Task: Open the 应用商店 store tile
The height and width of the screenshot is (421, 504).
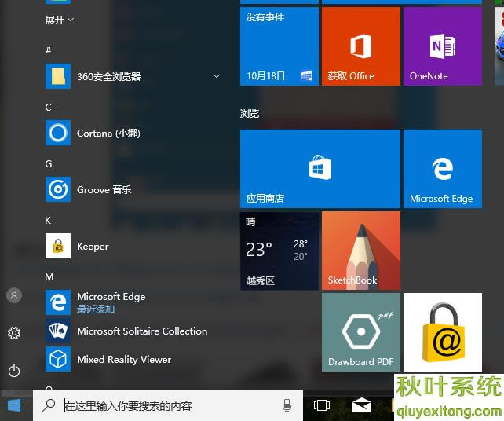Action: [x=320, y=169]
